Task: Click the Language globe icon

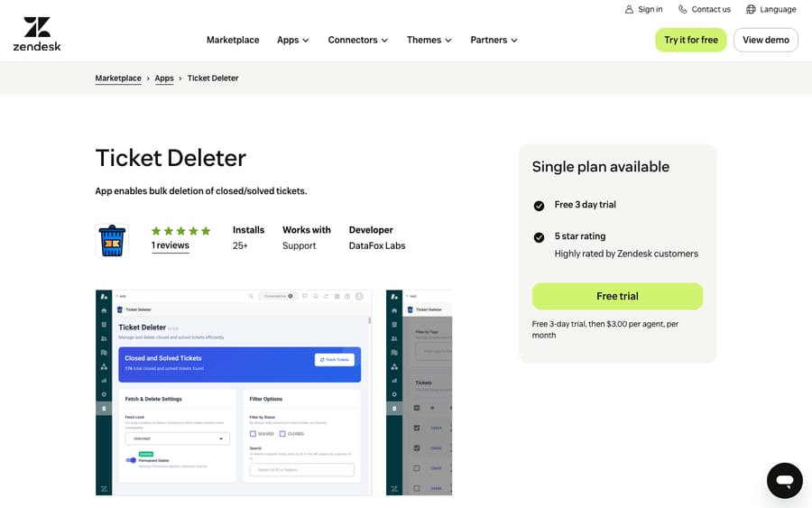Action: pyautogui.click(x=751, y=9)
